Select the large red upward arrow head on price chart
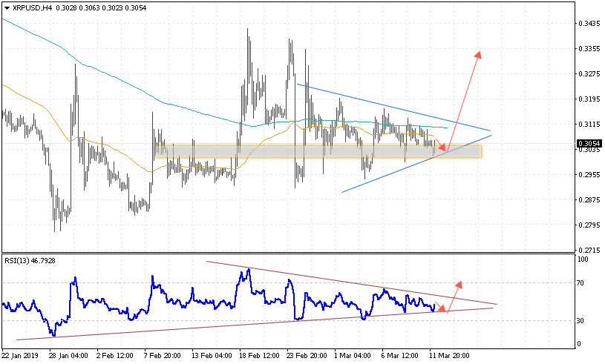This screenshot has height=364, width=605. (479, 54)
